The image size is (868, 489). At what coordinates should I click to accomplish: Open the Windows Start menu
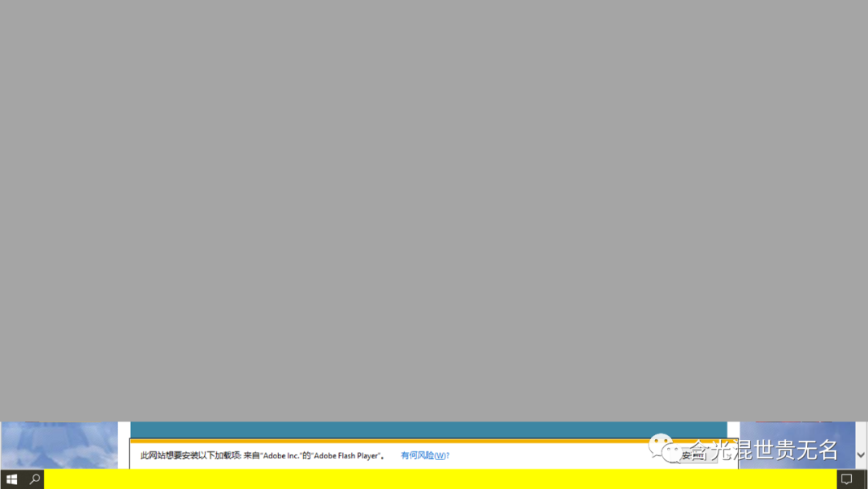(x=11, y=479)
